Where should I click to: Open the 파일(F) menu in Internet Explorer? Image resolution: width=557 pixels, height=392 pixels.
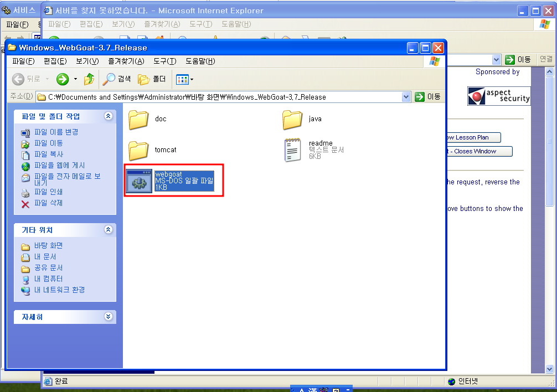pyautogui.click(x=59, y=24)
